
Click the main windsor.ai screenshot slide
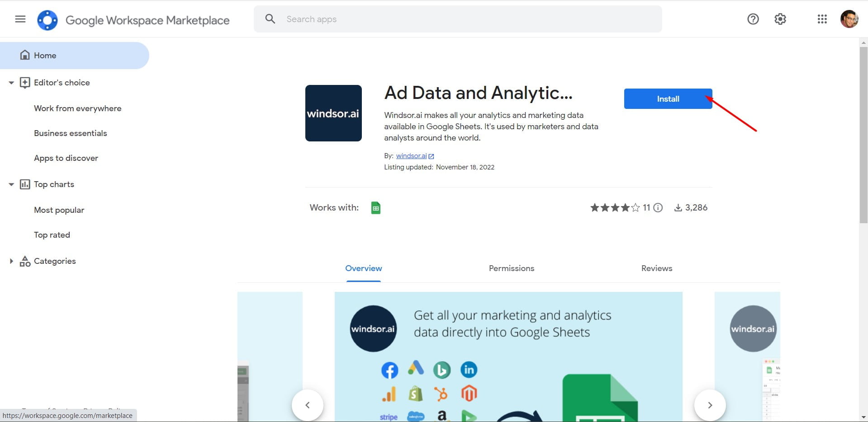508,357
